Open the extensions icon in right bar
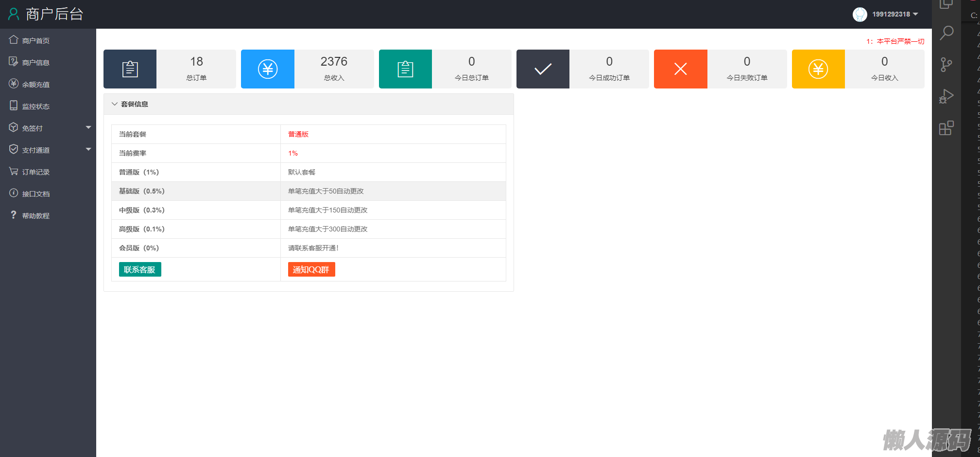 [x=946, y=128]
